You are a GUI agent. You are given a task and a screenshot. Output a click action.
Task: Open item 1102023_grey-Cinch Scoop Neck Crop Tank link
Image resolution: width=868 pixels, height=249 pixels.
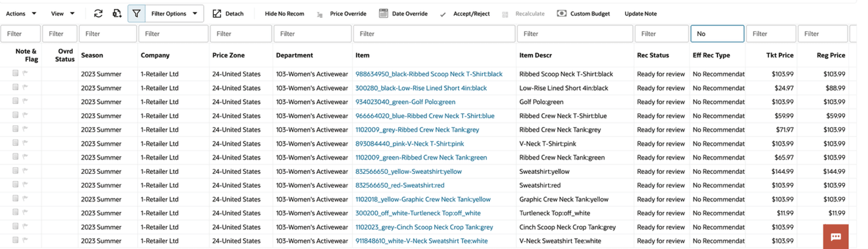tap(424, 227)
